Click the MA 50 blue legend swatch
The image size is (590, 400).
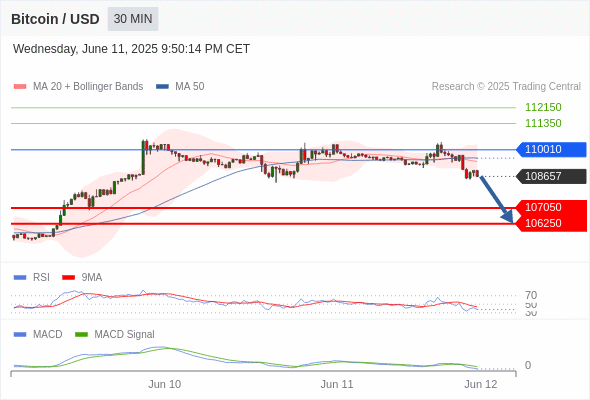point(162,87)
